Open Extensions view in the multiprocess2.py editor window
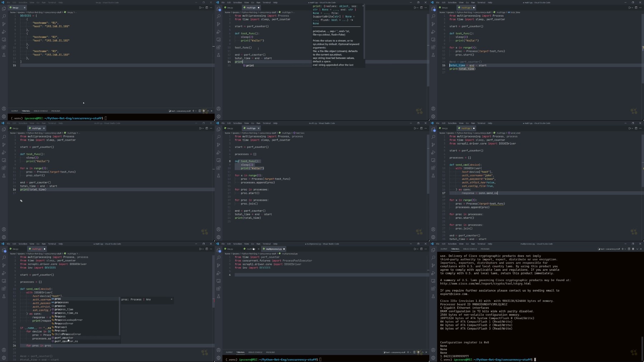 coord(219,289)
